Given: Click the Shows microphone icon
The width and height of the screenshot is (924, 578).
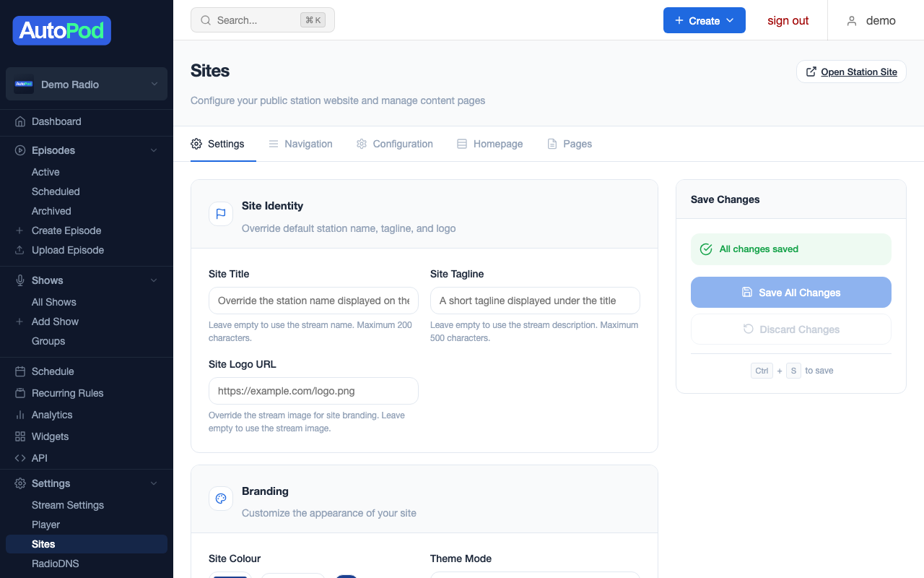Looking at the screenshot, I should [19, 280].
